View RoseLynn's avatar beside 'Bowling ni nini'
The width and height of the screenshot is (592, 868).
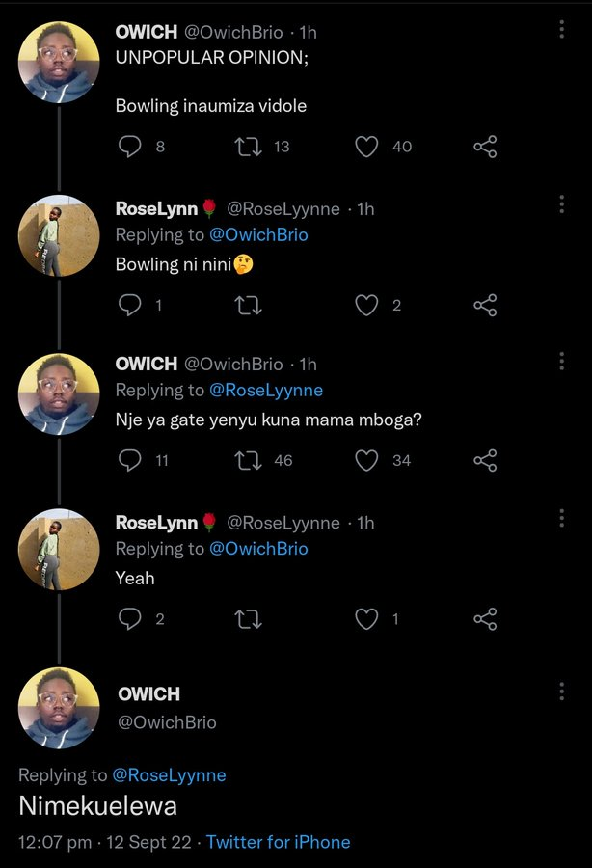point(59,235)
